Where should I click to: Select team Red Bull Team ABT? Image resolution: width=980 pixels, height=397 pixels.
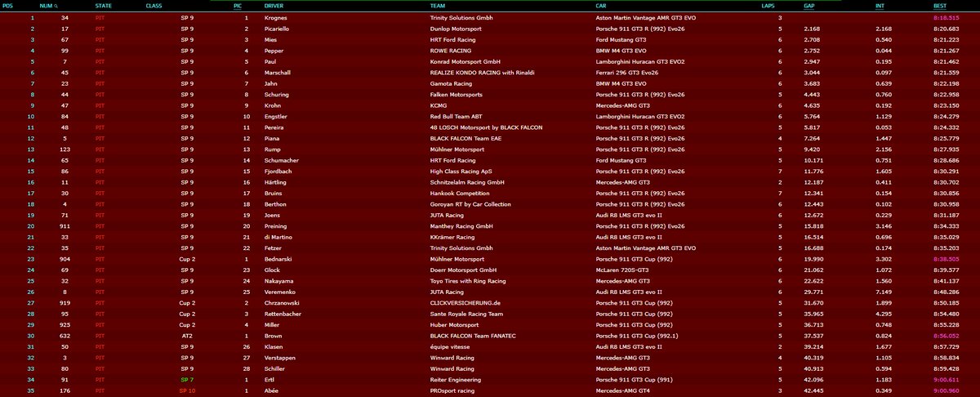pos(455,116)
